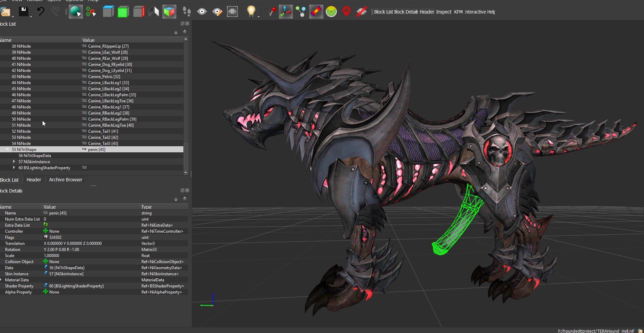Click the Block List scrollbar down arrow
The image size is (644, 333).
click(x=186, y=173)
